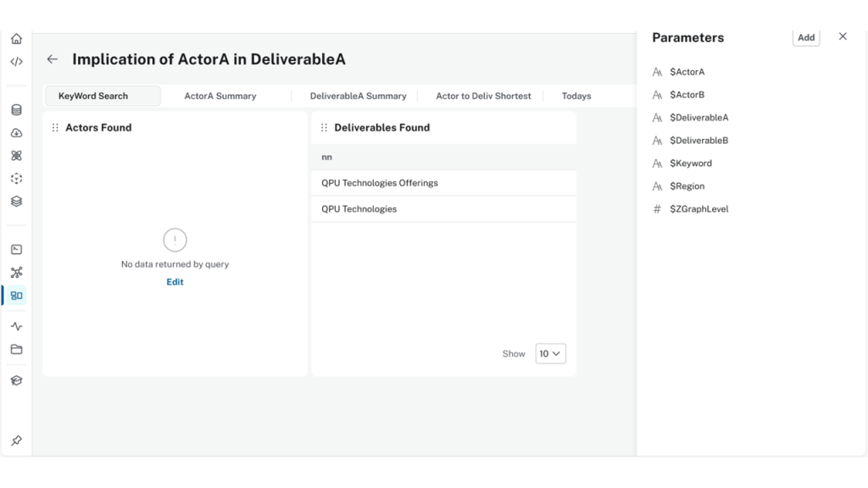The image size is (868, 488).
Task: Open the stacked layers sidebar icon
Action: pyautogui.click(x=16, y=202)
